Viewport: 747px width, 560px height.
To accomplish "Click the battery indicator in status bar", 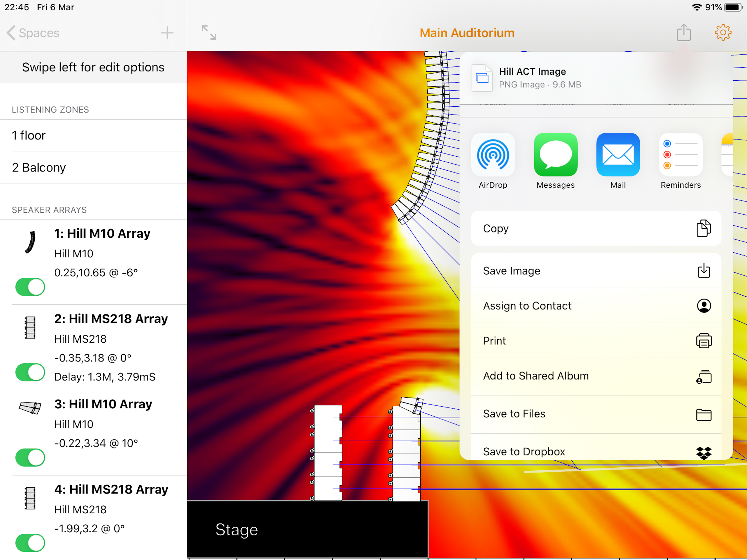I will 733,7.
